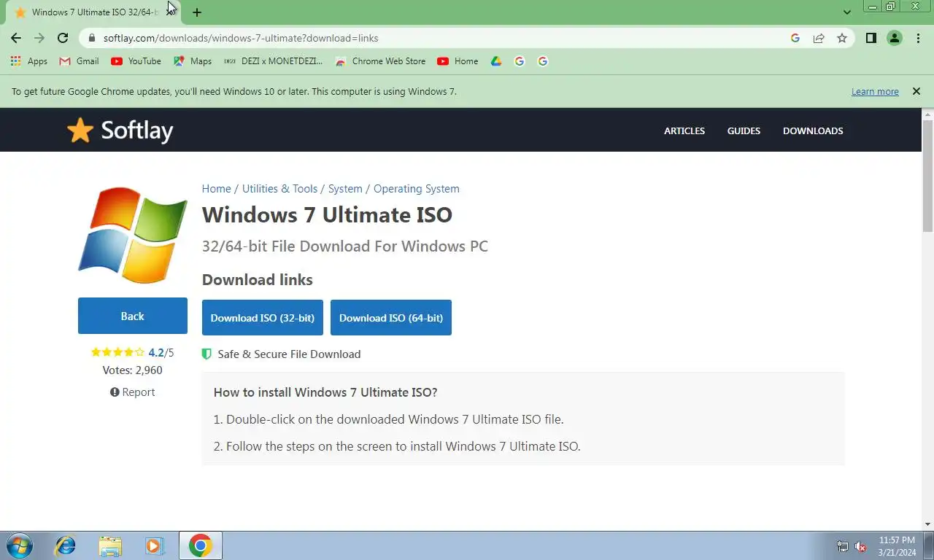Open Operating System breadcrumb
The height and width of the screenshot is (560, 934).
coord(417,188)
